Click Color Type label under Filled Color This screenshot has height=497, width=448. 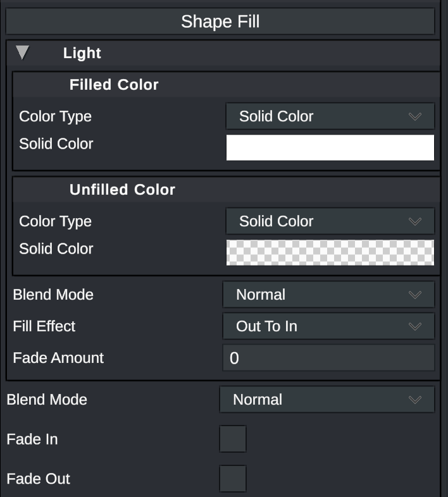pyautogui.click(x=56, y=116)
